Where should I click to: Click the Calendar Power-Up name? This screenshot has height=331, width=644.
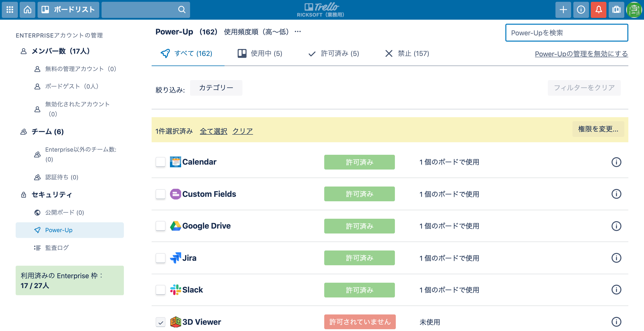(x=199, y=162)
